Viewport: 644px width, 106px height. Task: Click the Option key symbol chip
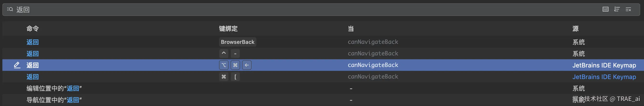tap(224, 65)
